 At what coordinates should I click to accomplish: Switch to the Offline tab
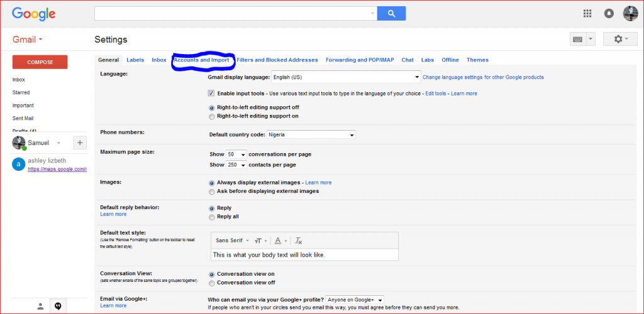tap(450, 60)
